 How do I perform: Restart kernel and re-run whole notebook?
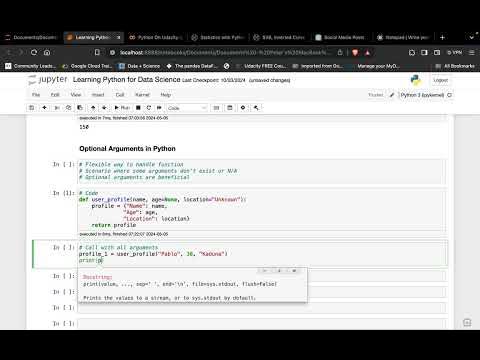tap(159, 108)
